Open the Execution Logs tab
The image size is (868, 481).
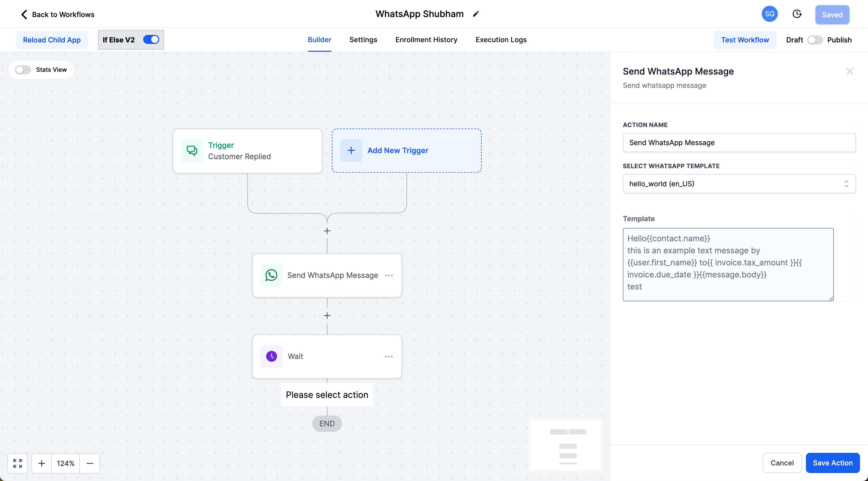pyautogui.click(x=501, y=40)
